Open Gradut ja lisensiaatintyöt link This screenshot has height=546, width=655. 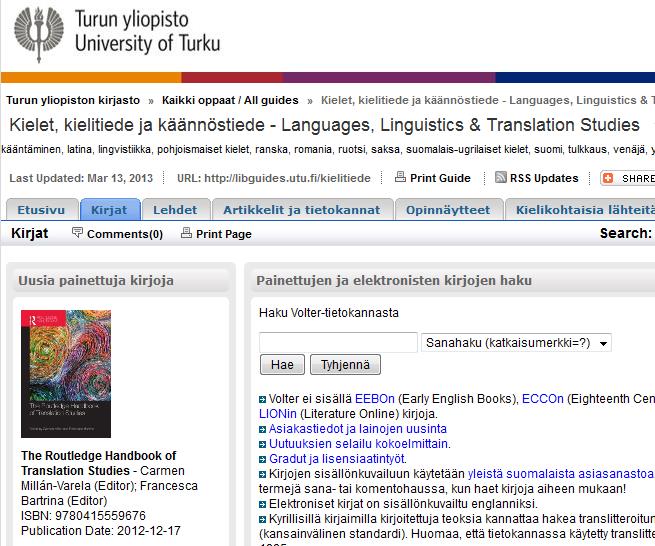coord(337,459)
